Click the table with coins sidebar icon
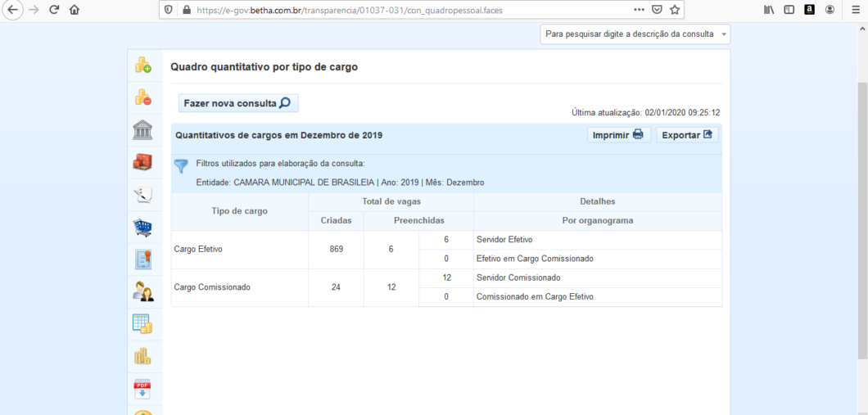The height and width of the screenshot is (415, 868). (x=143, y=324)
